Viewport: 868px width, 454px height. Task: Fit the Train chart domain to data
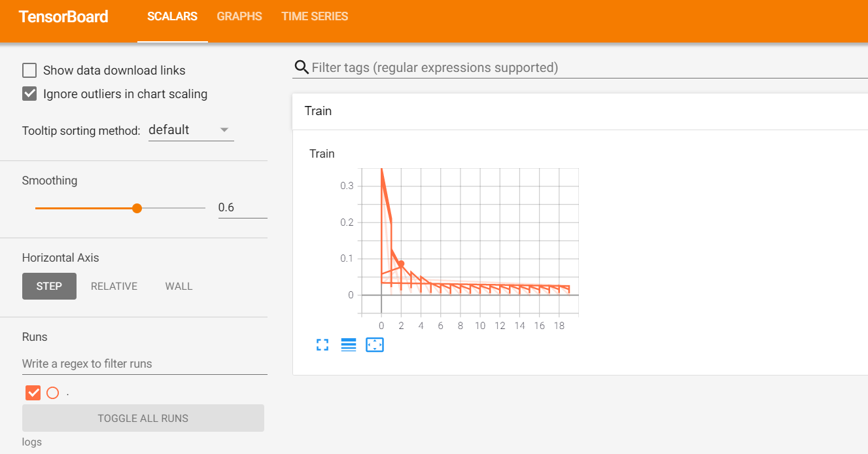[x=375, y=345]
